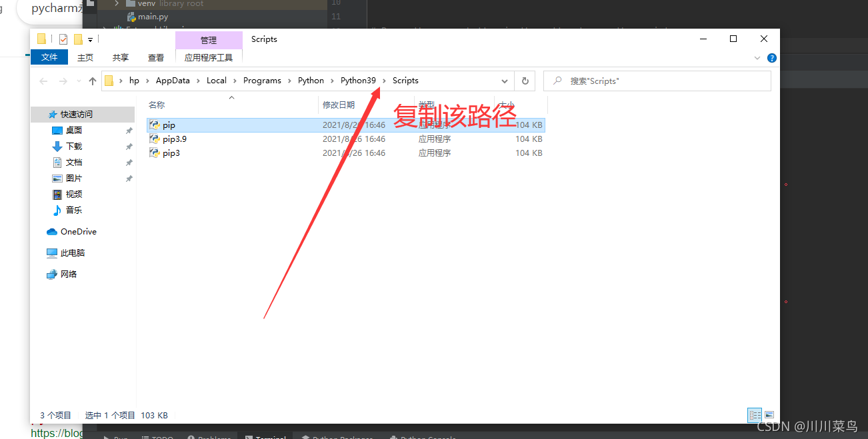Viewport: 868px width, 439px height.
Task: Expand the ribbon with the chevron
Action: (757, 58)
